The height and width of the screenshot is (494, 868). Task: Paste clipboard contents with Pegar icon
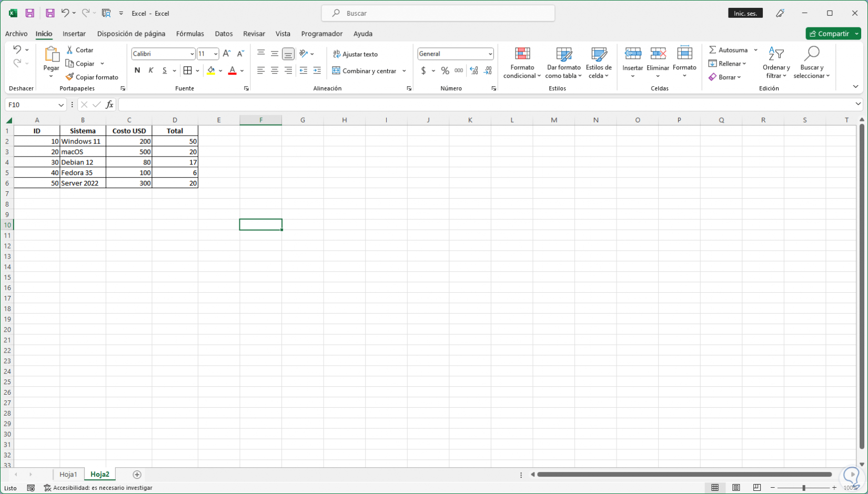51,54
